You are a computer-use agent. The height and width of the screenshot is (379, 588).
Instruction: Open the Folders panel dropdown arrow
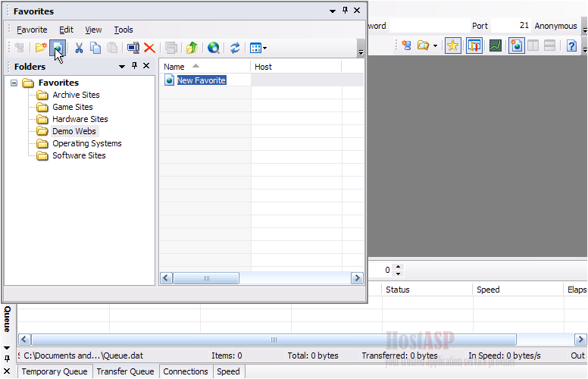click(122, 67)
